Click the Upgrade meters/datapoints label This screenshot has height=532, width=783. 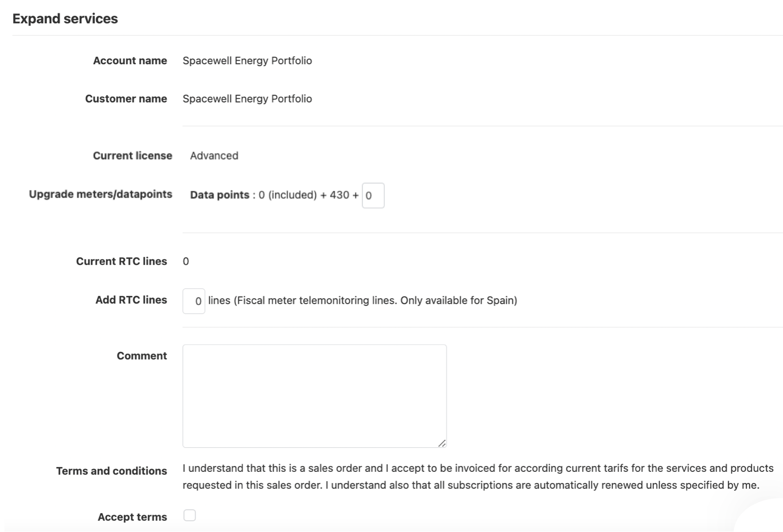pos(101,194)
